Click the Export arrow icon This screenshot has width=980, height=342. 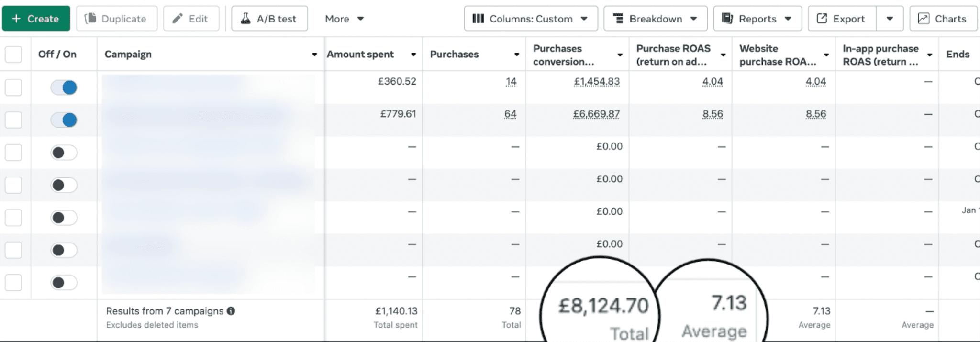pyautogui.click(x=822, y=19)
